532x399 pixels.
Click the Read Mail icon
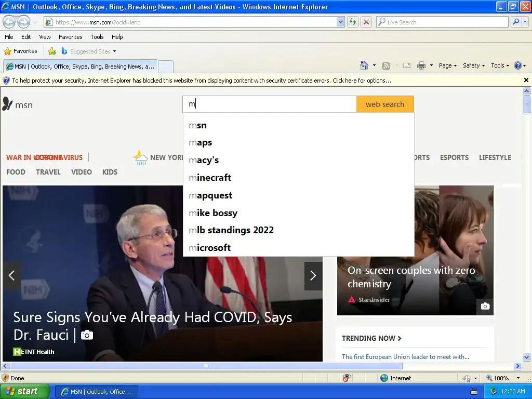(x=407, y=65)
